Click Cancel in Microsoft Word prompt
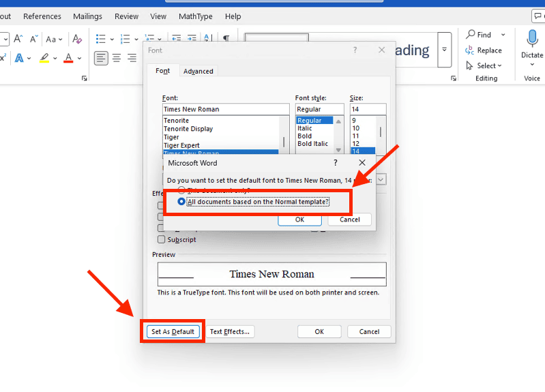This screenshot has width=545, height=392. (350, 220)
